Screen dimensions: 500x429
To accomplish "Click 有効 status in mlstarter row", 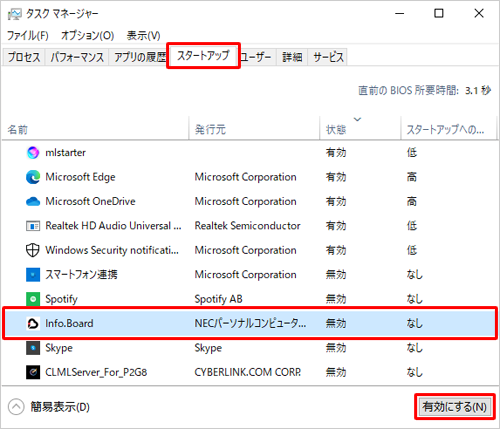I will click(x=336, y=153).
